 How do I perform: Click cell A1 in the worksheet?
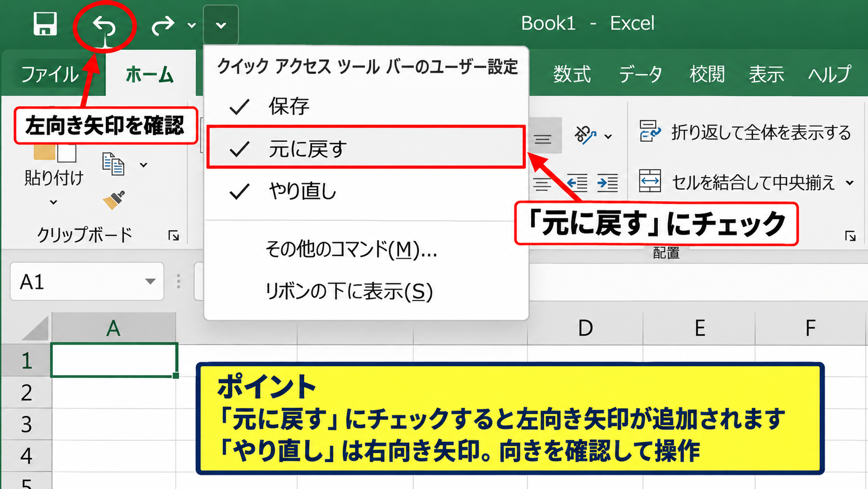point(114,360)
